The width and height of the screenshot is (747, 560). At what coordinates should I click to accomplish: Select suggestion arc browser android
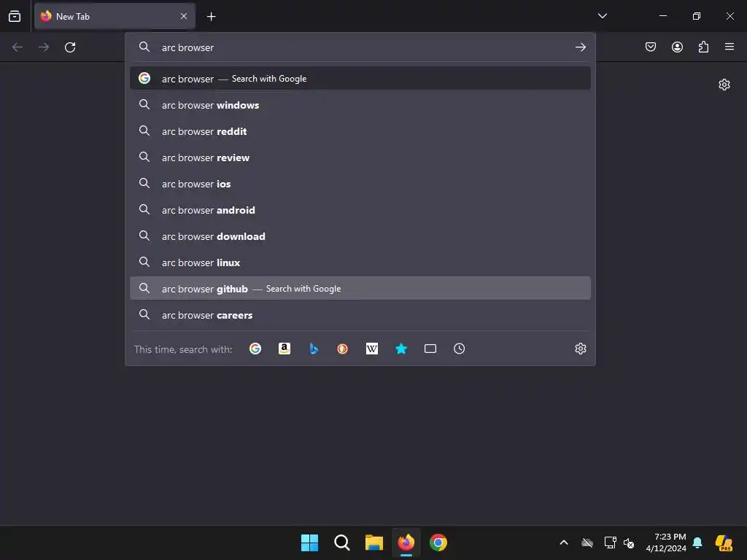click(x=360, y=209)
